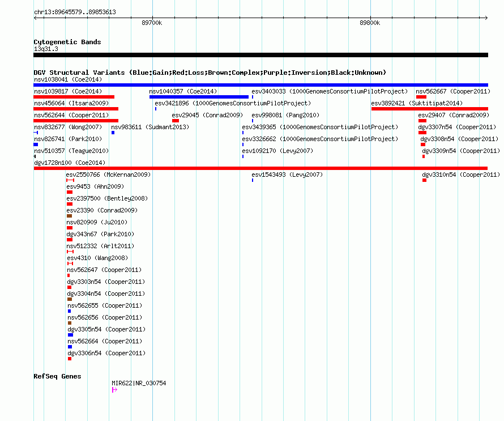Open dgv343n67 (Park2010) variant
Screen dimensions: 504x421
click(100, 234)
